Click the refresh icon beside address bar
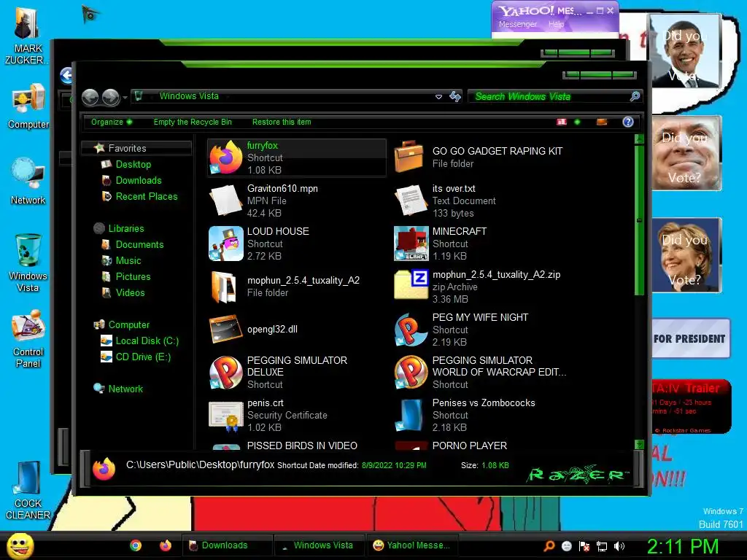This screenshot has height=560, width=747. point(455,97)
